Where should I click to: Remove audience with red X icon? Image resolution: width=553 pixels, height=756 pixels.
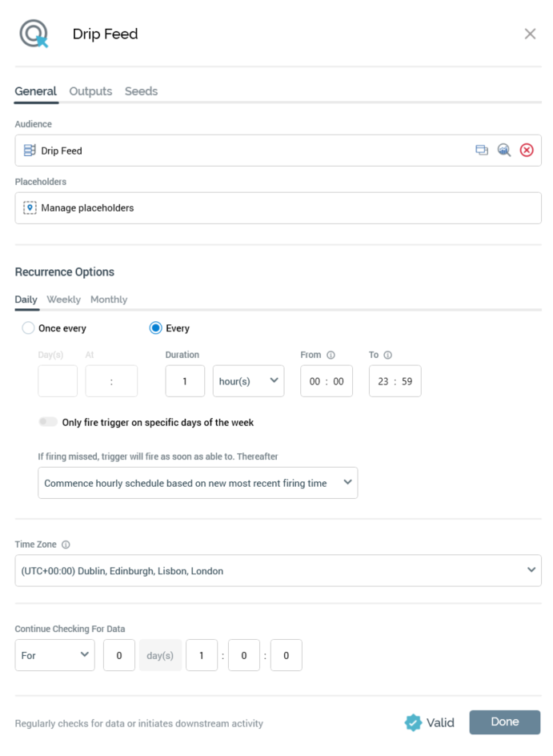point(527,150)
